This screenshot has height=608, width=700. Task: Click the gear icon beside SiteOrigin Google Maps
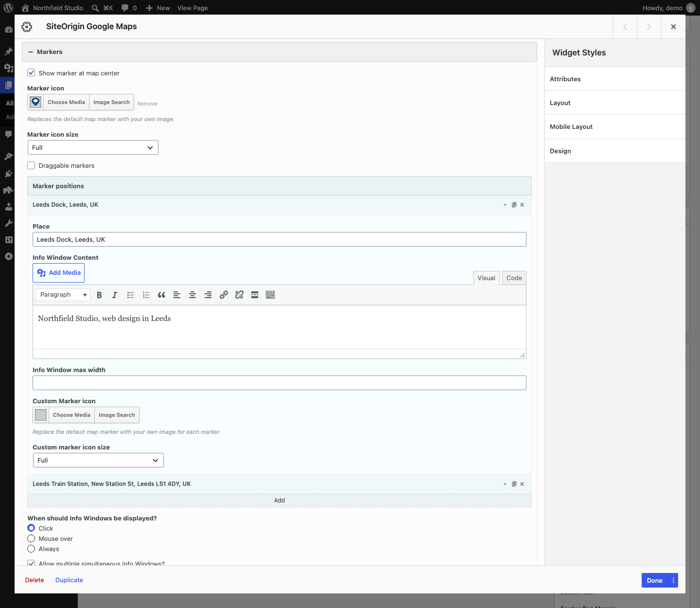point(27,27)
